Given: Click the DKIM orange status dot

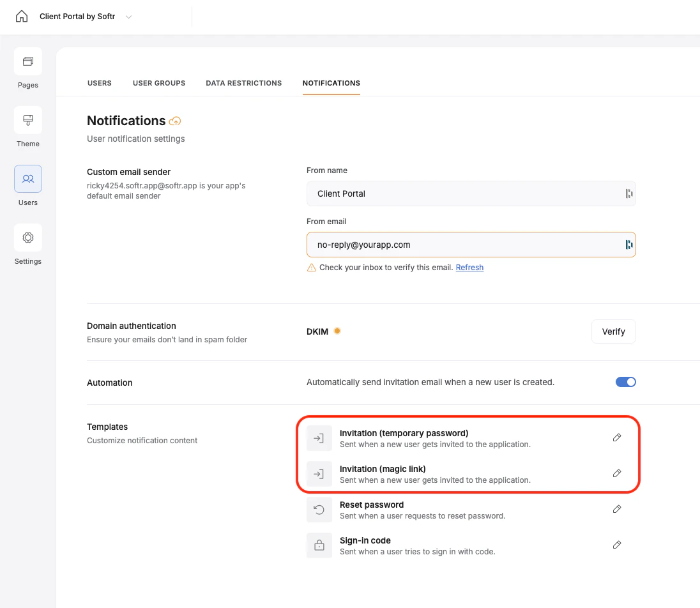Looking at the screenshot, I should tap(337, 331).
